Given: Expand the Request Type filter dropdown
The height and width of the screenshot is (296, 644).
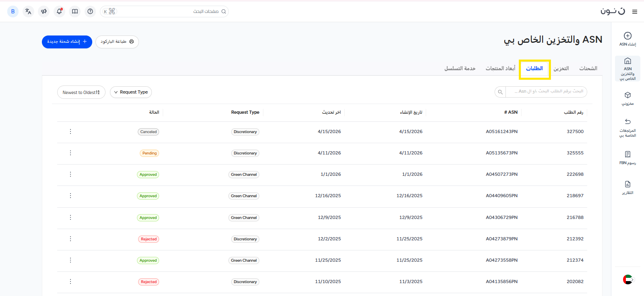Looking at the screenshot, I should pyautogui.click(x=131, y=92).
